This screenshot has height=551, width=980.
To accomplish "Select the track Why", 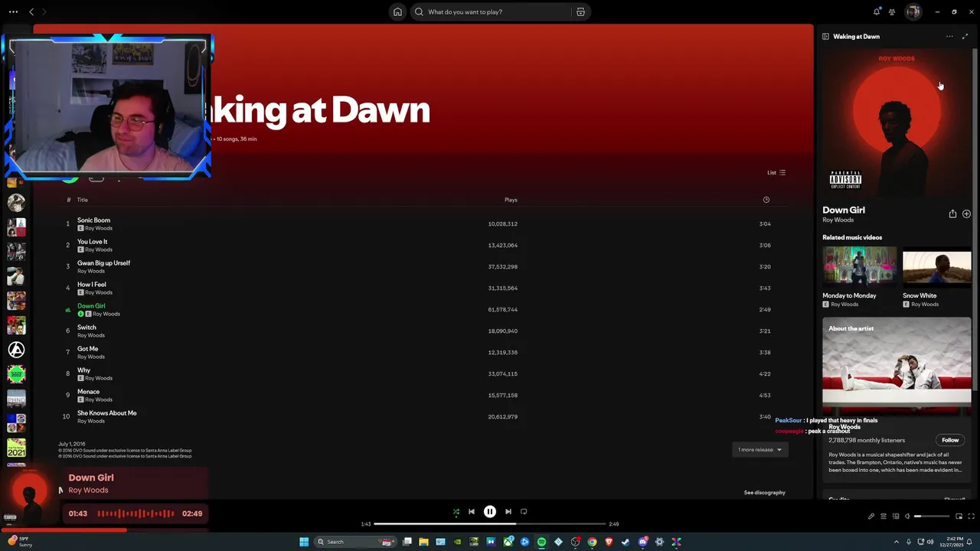I will click(83, 370).
